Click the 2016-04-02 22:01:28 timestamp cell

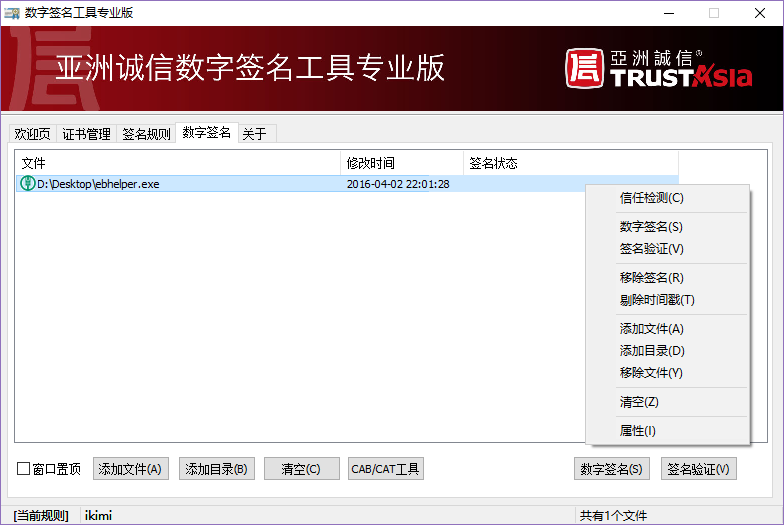[398, 184]
